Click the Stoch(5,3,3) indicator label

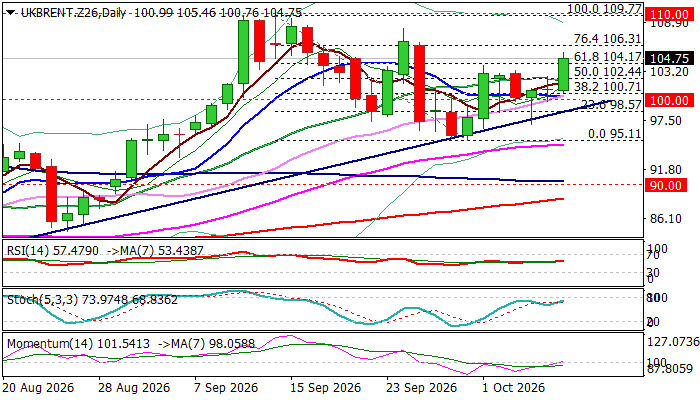(x=92, y=300)
